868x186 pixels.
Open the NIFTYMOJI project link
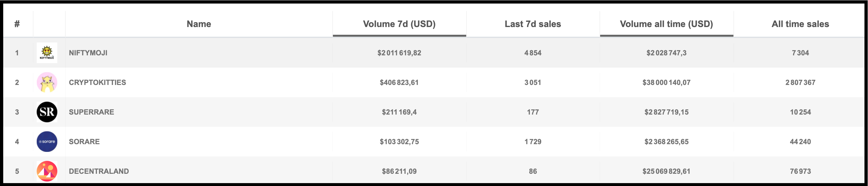88,53
